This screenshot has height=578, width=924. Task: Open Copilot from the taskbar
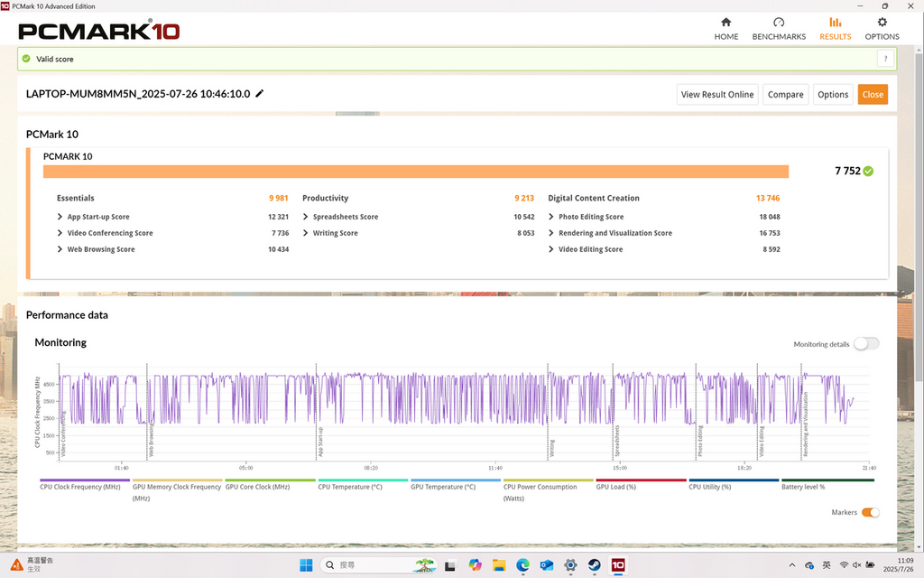tap(475, 565)
